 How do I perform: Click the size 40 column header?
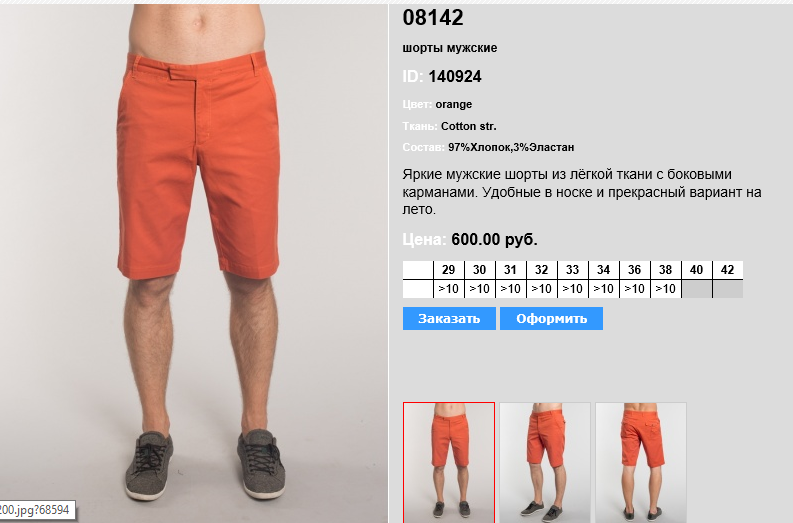pos(696,270)
